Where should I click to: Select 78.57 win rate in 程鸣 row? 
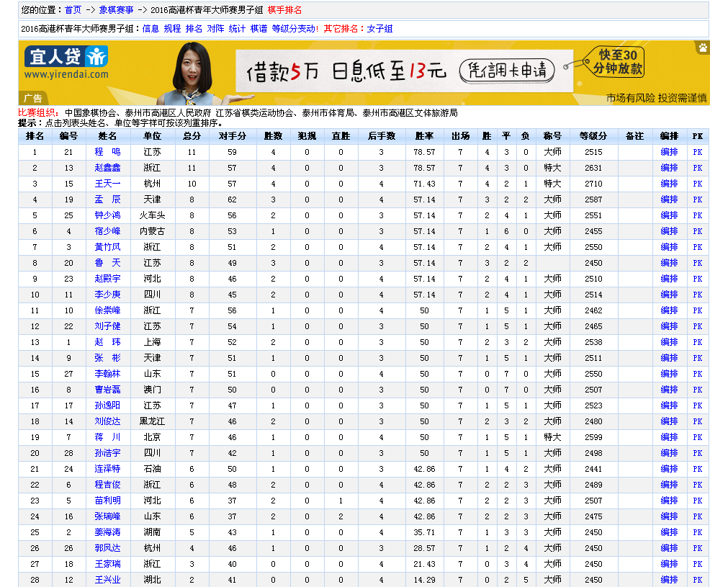[x=424, y=152]
